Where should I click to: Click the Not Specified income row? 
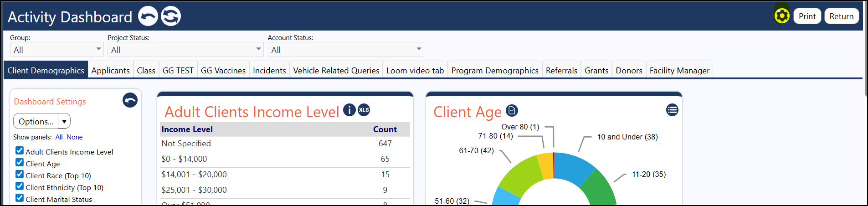[x=285, y=144]
